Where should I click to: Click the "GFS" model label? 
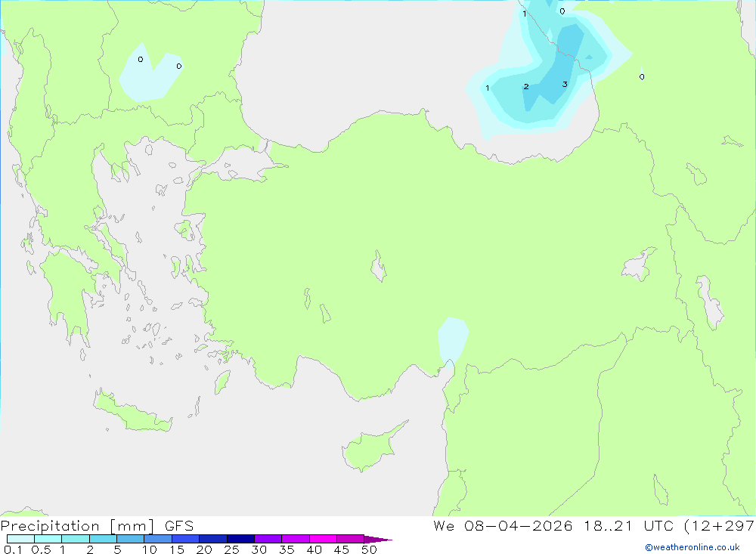tap(179, 526)
